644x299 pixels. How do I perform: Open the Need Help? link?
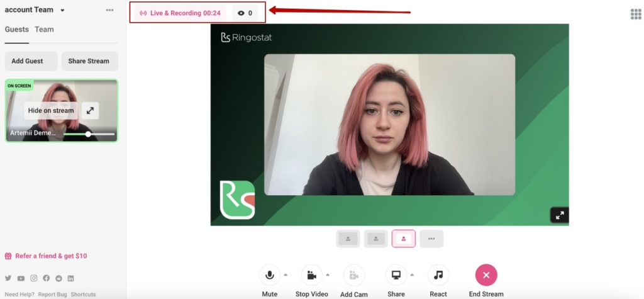click(x=19, y=295)
